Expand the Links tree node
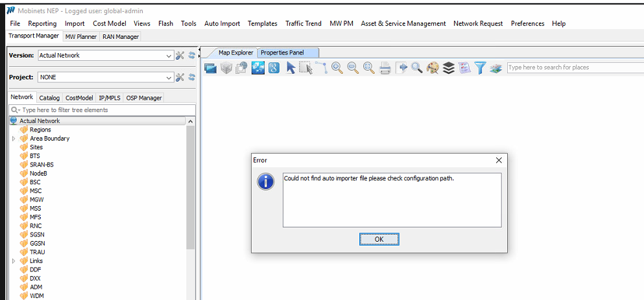This screenshot has height=300, width=644. (x=14, y=261)
